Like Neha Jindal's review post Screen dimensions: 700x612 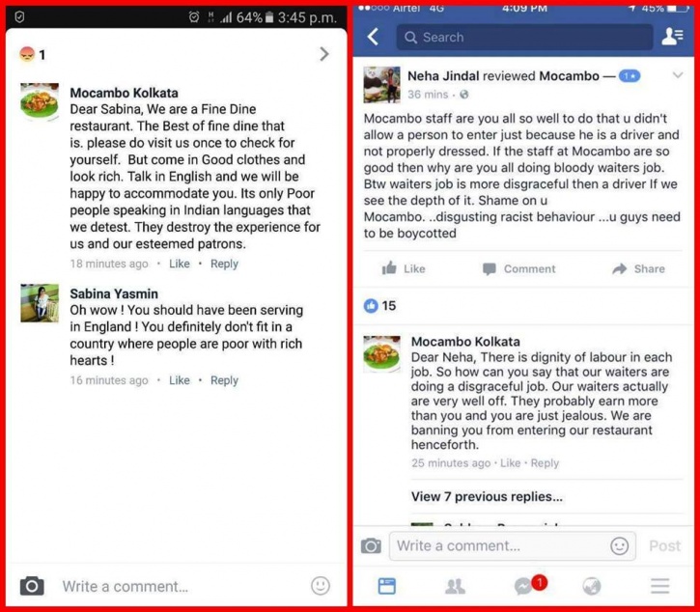point(404,268)
